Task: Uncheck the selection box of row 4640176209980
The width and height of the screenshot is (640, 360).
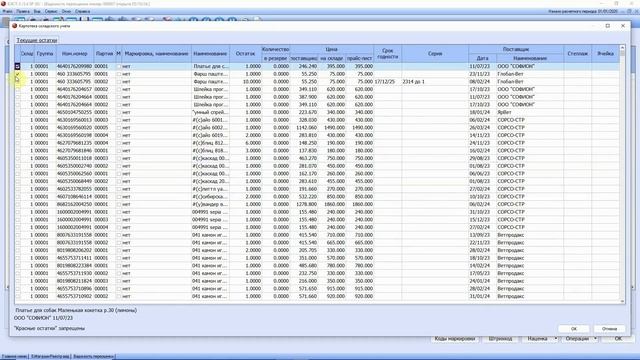Action: point(18,66)
